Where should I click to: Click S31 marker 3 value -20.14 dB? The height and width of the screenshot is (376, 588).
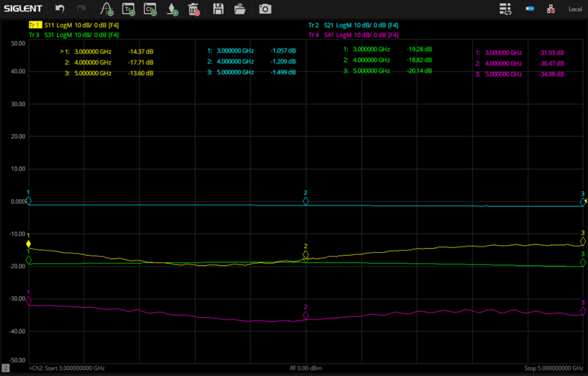coord(419,71)
